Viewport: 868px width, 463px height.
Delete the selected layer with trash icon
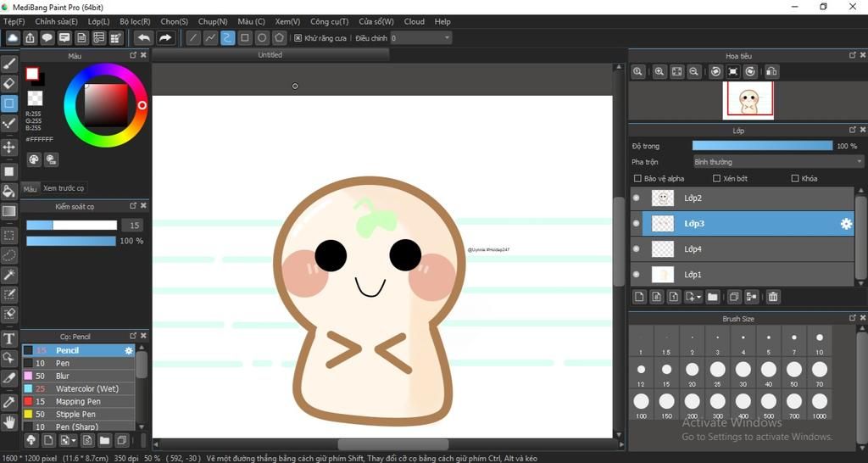tap(773, 297)
